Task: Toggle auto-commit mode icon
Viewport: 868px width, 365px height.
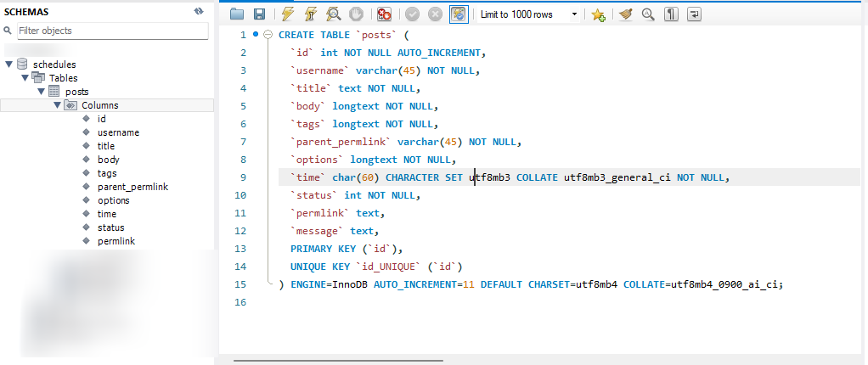Action: coord(459,14)
